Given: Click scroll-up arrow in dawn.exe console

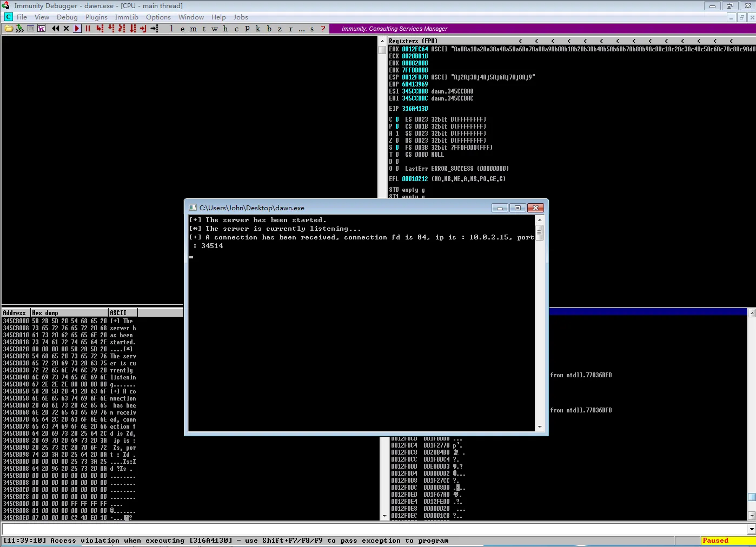Looking at the screenshot, I should pyautogui.click(x=539, y=220).
